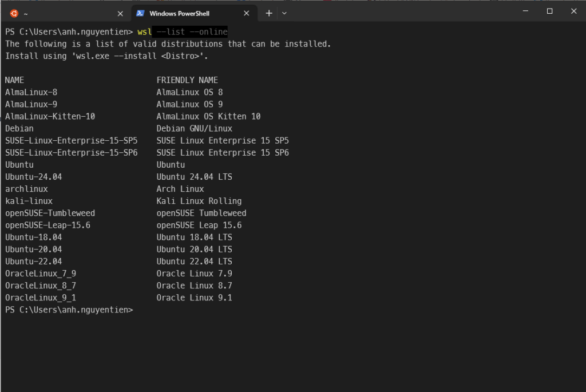
Task: Close the Ubuntu "~" tab
Action: (x=120, y=14)
